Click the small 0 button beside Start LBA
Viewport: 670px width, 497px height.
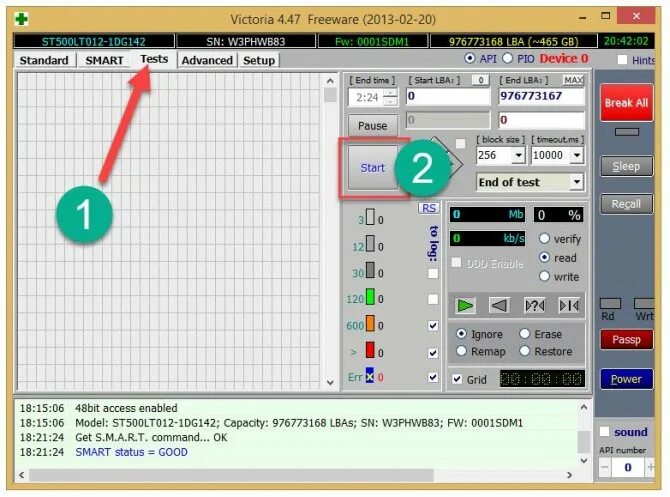pyautogui.click(x=481, y=80)
